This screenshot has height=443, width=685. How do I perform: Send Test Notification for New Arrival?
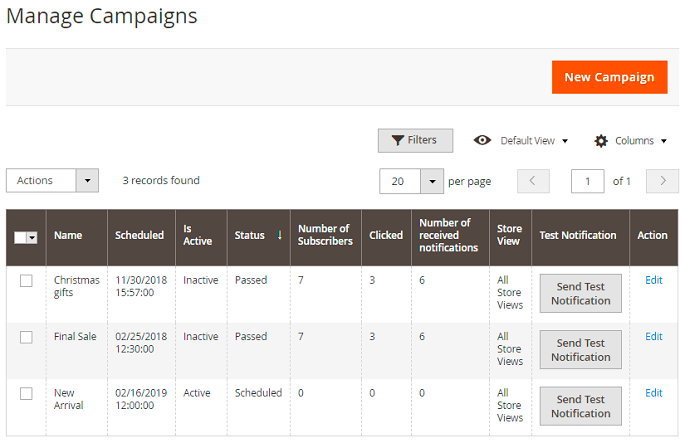click(580, 405)
